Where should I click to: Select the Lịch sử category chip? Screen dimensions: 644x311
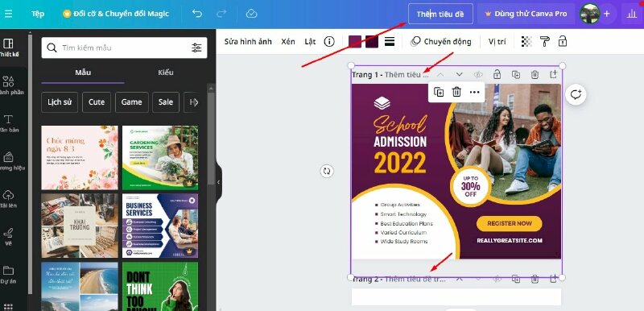60,102
